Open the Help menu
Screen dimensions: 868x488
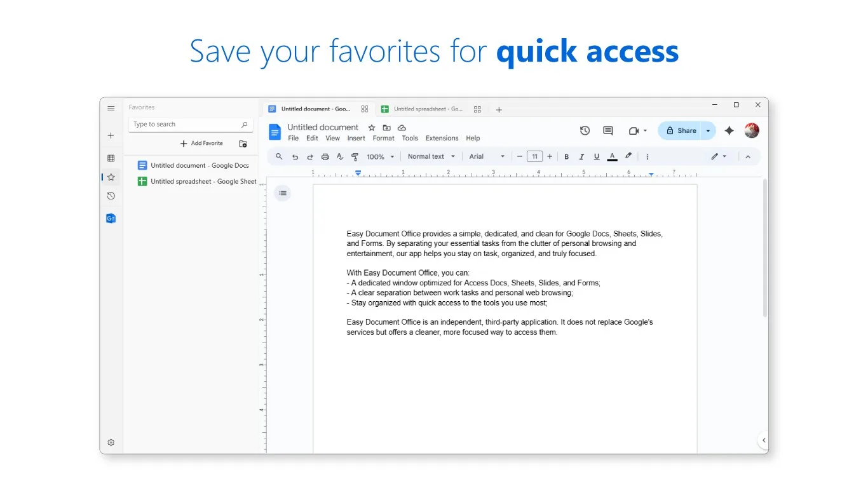pos(473,138)
